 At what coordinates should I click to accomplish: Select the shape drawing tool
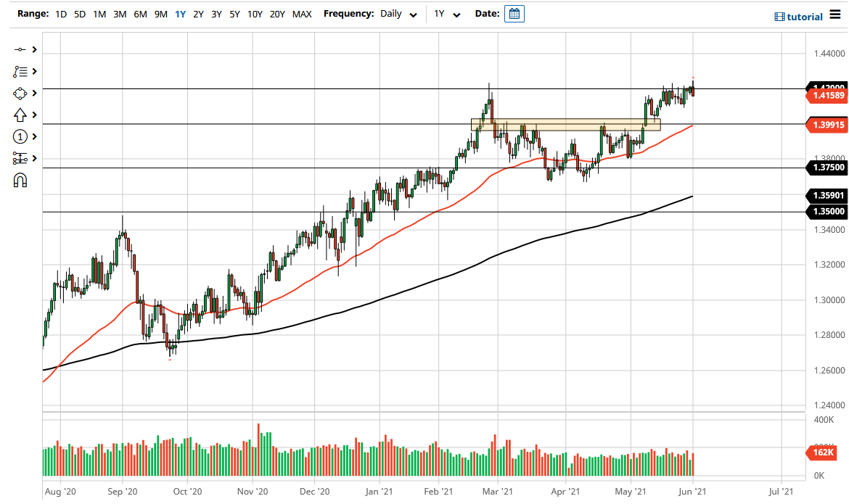point(20,93)
